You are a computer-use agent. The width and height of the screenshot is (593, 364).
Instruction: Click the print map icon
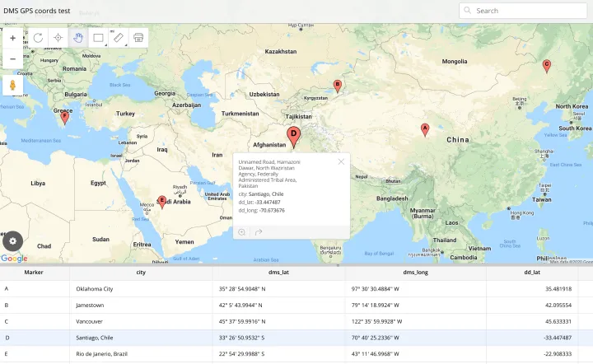click(x=139, y=38)
